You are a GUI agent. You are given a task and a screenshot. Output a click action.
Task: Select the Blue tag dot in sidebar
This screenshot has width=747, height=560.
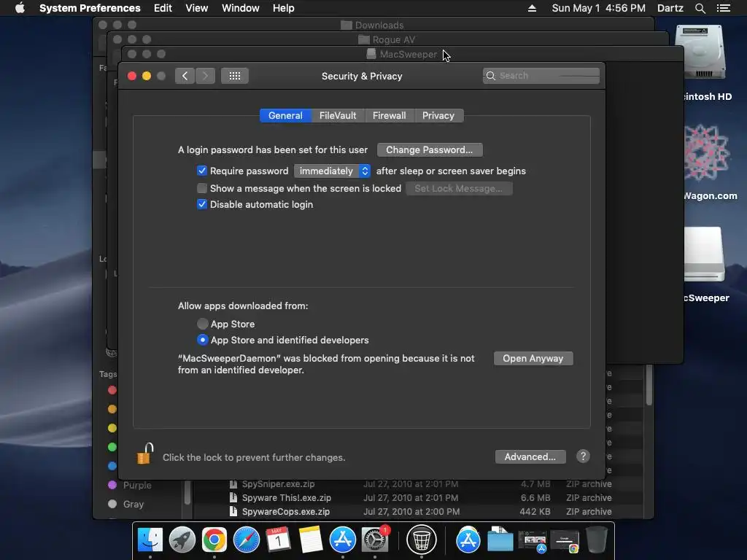tap(112, 466)
